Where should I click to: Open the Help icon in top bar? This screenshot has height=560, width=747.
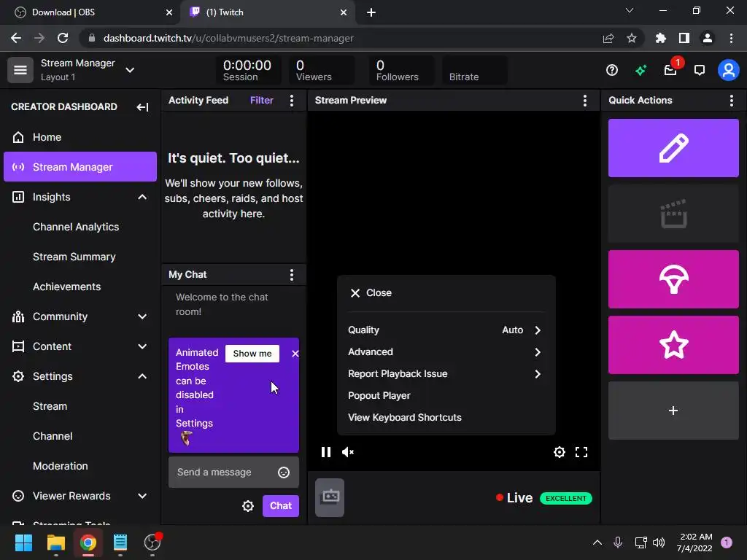(x=612, y=71)
